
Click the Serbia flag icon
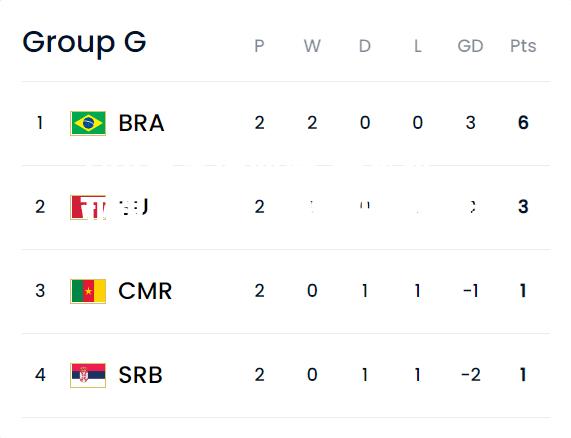88,375
